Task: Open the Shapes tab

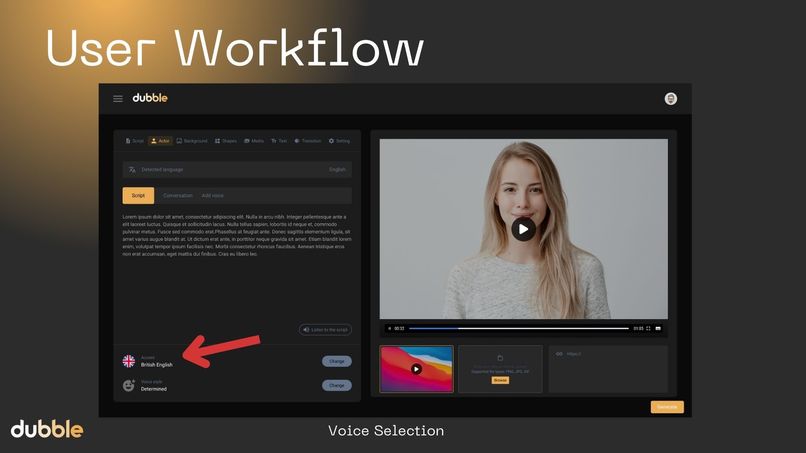Action: (x=226, y=141)
